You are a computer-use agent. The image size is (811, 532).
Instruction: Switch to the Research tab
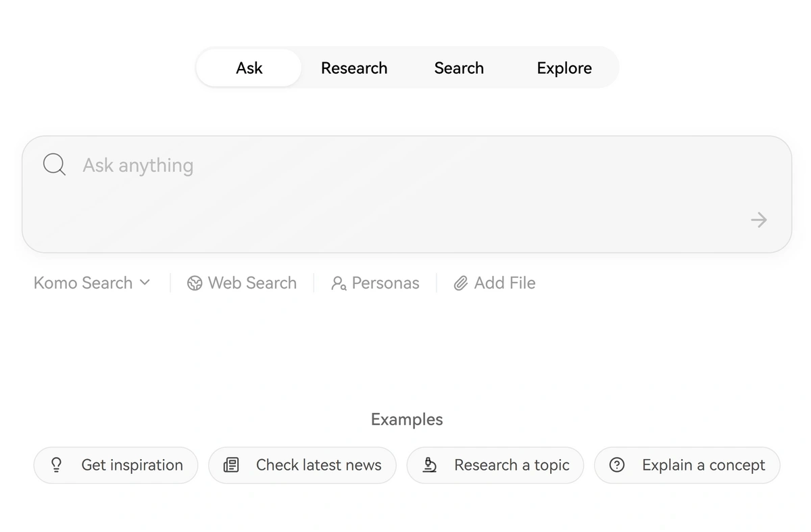click(x=354, y=68)
